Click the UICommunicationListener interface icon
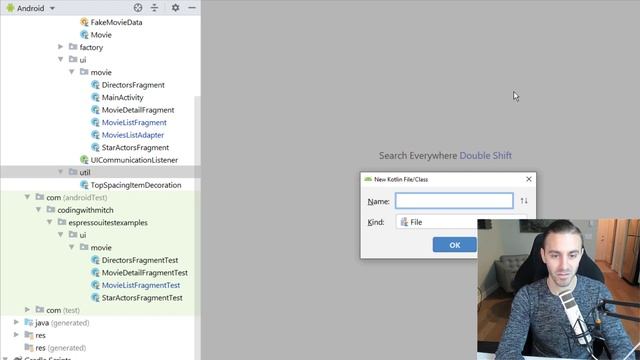 84,160
